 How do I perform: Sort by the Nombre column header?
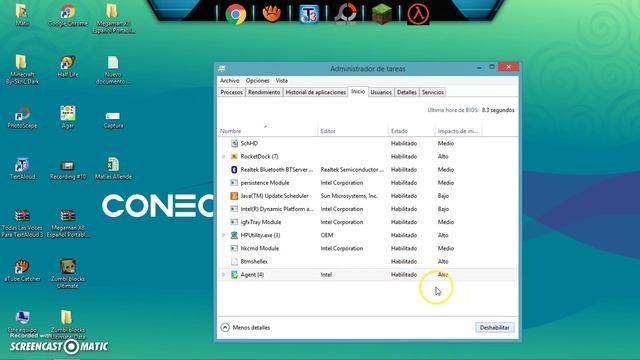click(x=268, y=131)
